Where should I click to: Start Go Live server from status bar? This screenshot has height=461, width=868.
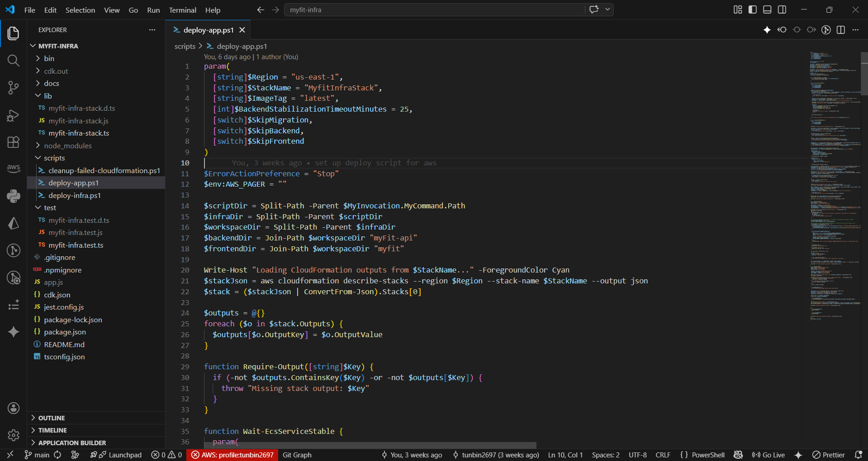768,455
